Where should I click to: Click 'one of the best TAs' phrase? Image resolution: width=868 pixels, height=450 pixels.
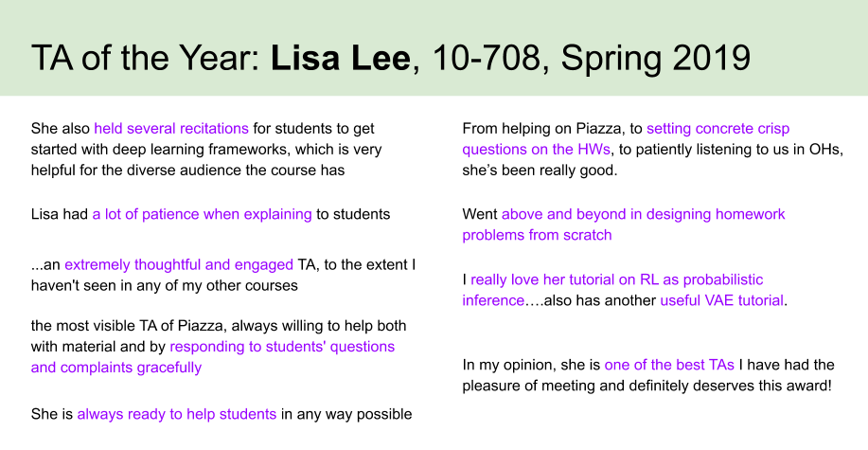coord(669,365)
